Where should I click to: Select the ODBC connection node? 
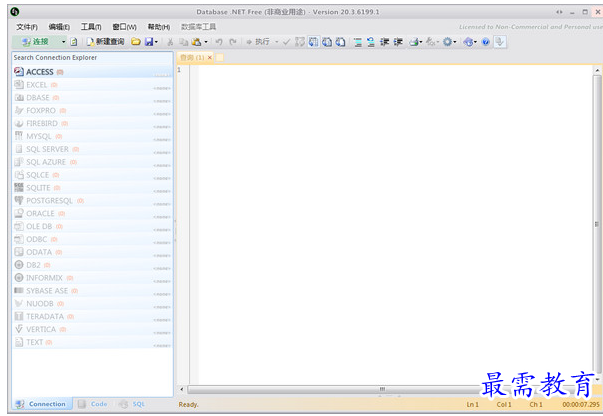[x=92, y=239]
